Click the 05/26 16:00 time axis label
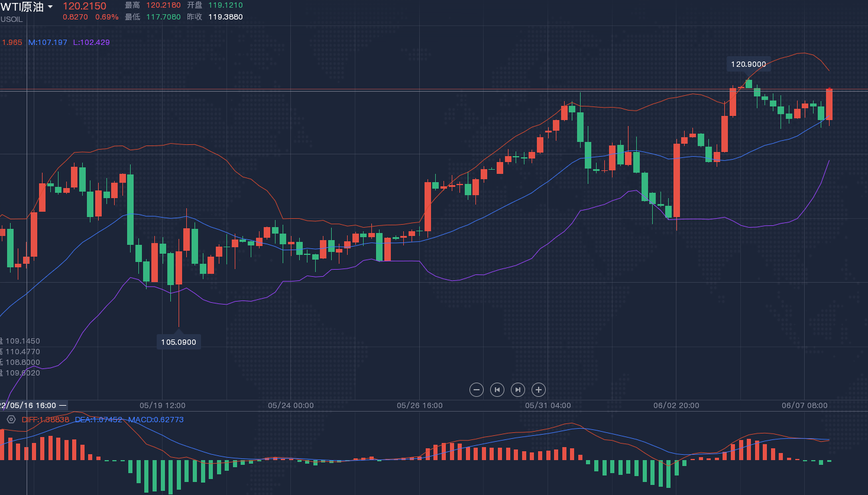The image size is (868, 495). [420, 406]
